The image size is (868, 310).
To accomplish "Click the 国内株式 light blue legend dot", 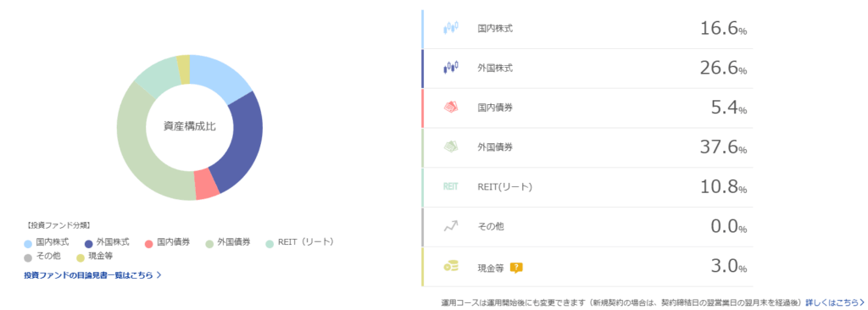I will tap(28, 243).
